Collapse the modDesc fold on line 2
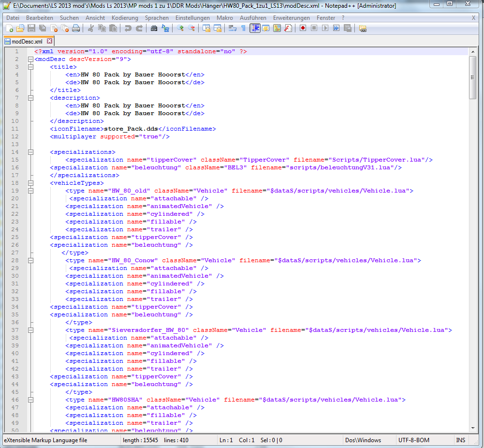This screenshot has height=448, width=484. (x=30, y=60)
